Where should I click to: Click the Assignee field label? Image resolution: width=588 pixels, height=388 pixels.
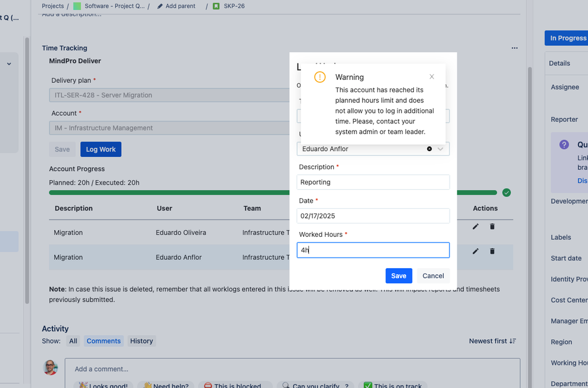pyautogui.click(x=564, y=87)
